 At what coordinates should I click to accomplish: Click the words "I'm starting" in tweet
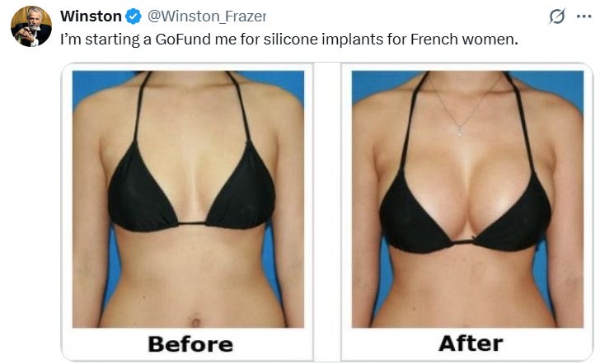98,39
